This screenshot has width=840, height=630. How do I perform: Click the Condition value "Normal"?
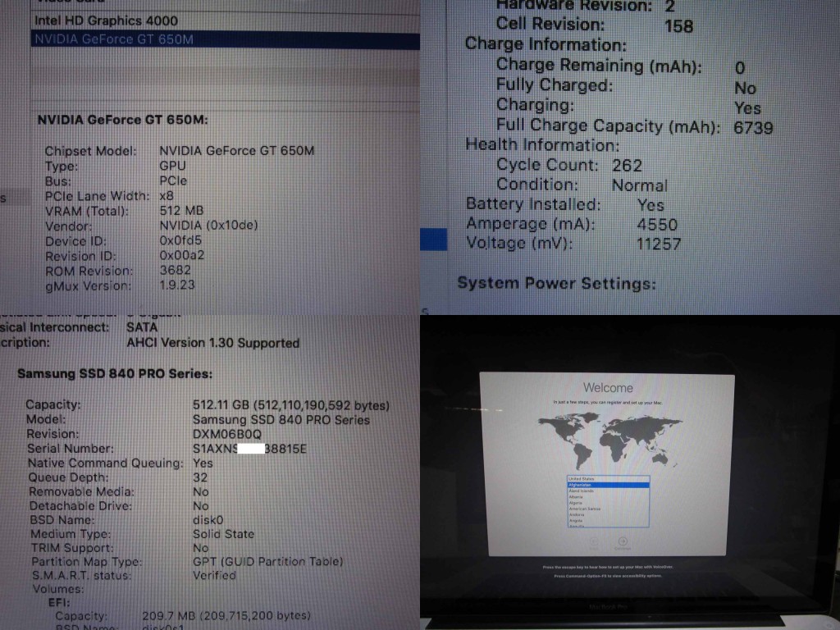tap(640, 185)
